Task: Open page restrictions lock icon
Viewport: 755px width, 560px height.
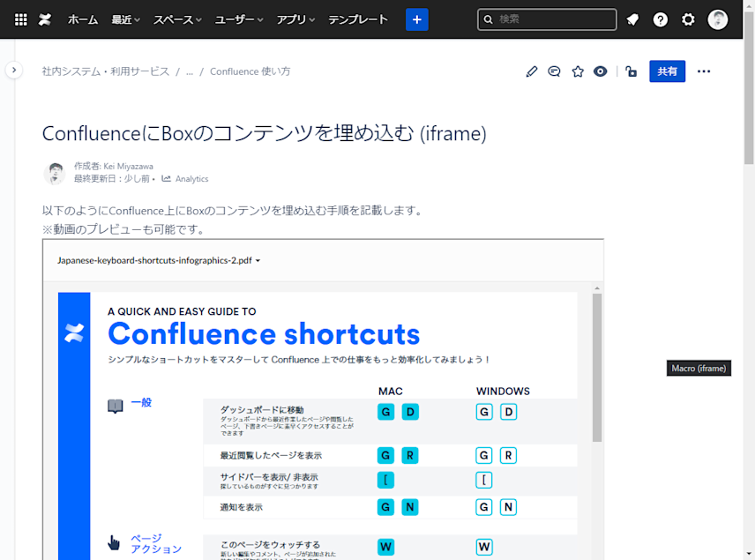Action: tap(631, 71)
